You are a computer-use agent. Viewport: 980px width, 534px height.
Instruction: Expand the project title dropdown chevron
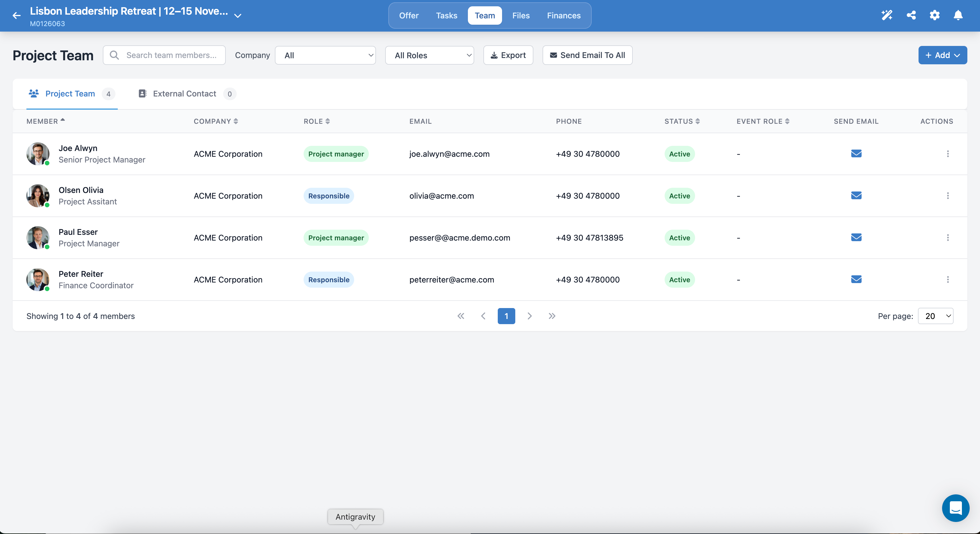(x=238, y=16)
